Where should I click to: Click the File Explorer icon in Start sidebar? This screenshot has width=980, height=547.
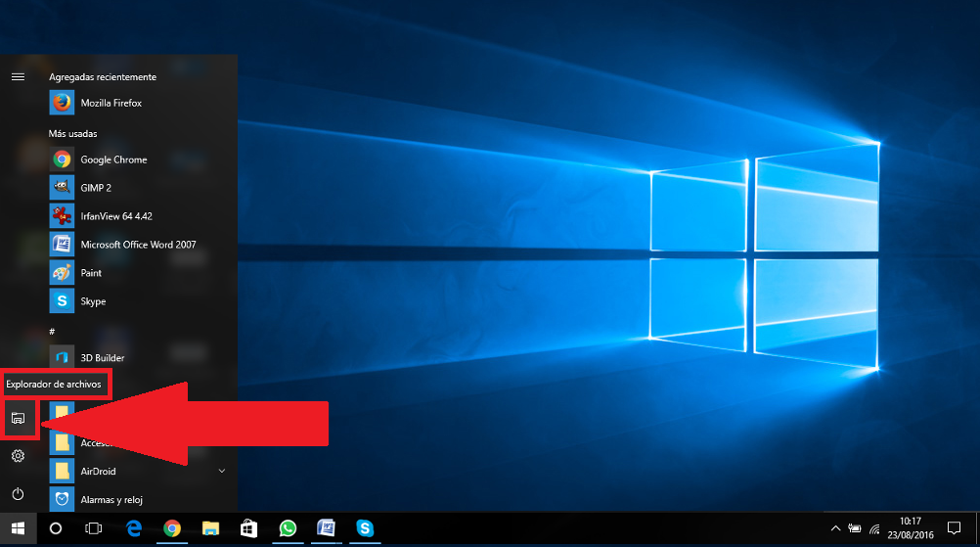click(x=19, y=418)
